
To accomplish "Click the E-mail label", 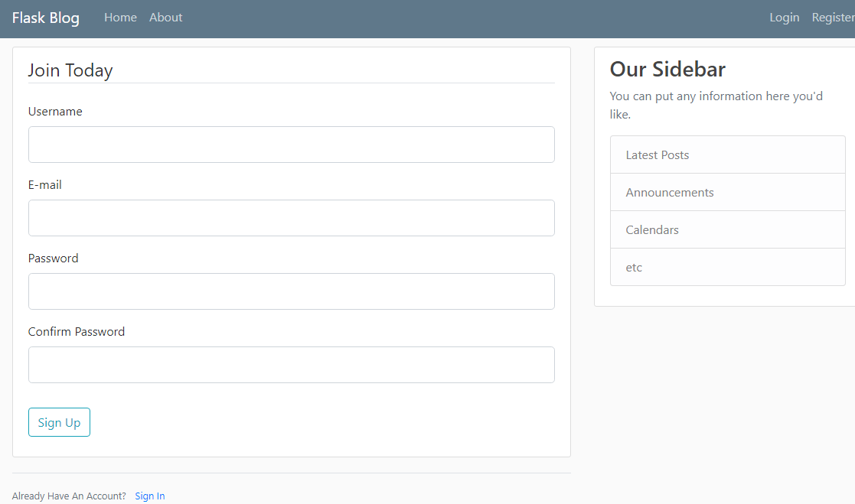I will point(44,185).
